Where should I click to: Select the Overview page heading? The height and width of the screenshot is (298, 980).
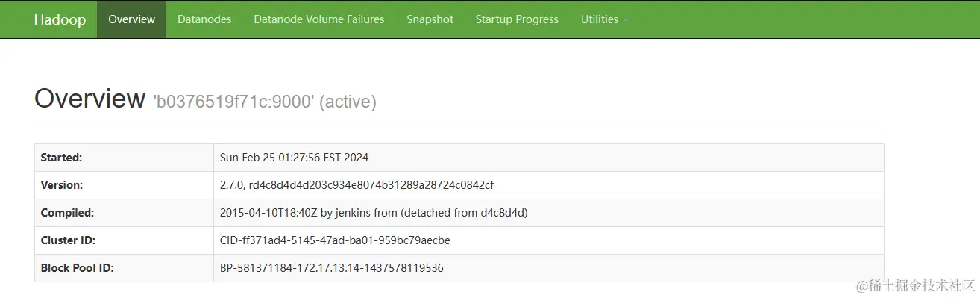click(89, 99)
